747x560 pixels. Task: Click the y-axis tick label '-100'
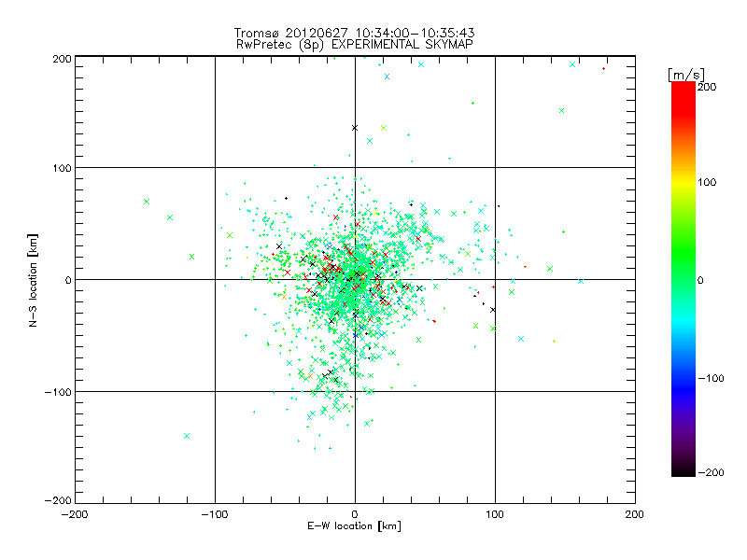point(58,392)
